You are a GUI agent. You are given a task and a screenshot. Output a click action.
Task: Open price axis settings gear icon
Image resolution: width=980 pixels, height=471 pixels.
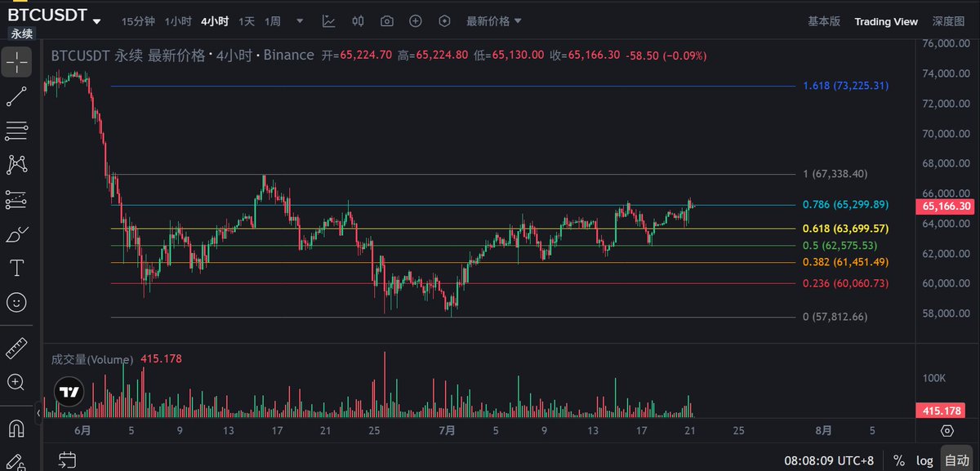[x=947, y=430]
